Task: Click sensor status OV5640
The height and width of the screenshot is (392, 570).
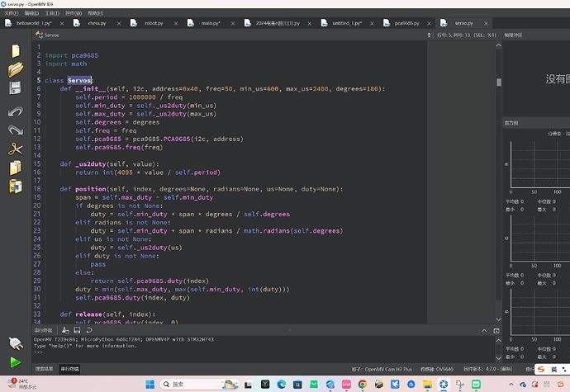Action: tap(437, 369)
